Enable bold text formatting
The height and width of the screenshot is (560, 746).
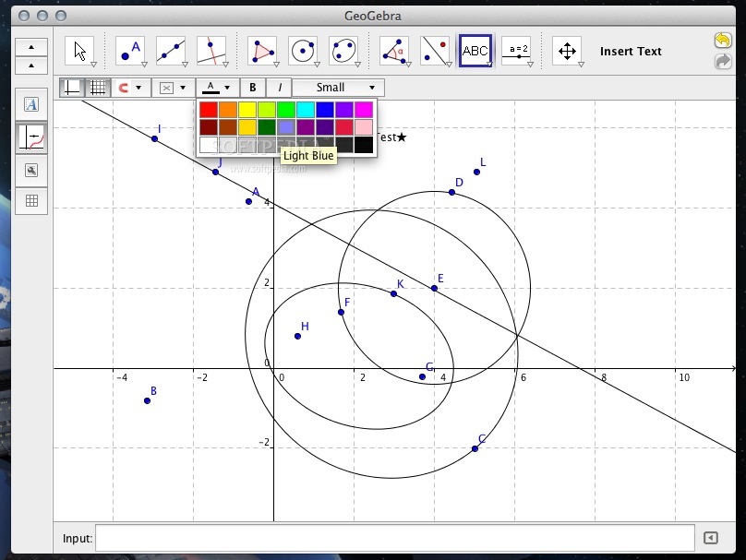(252, 87)
